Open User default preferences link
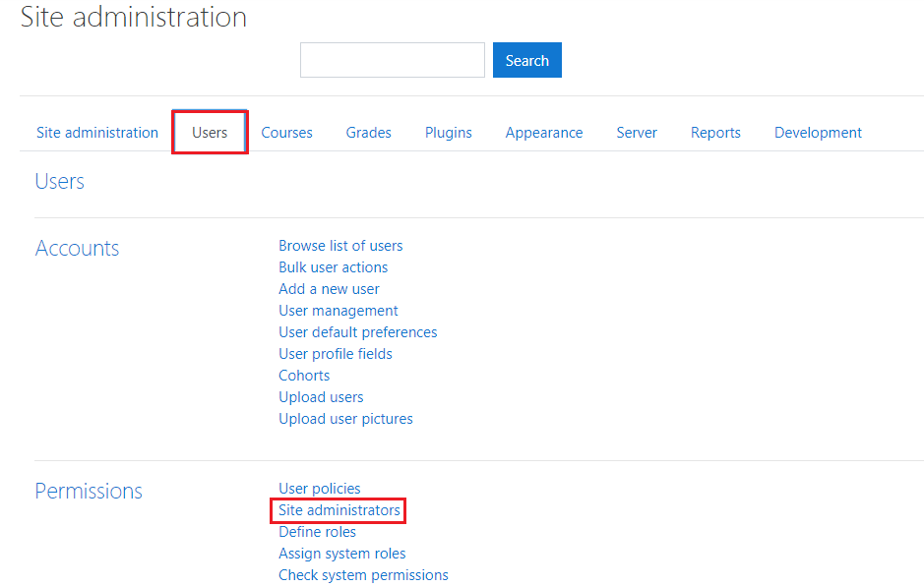This screenshot has height=587, width=924. pos(358,332)
